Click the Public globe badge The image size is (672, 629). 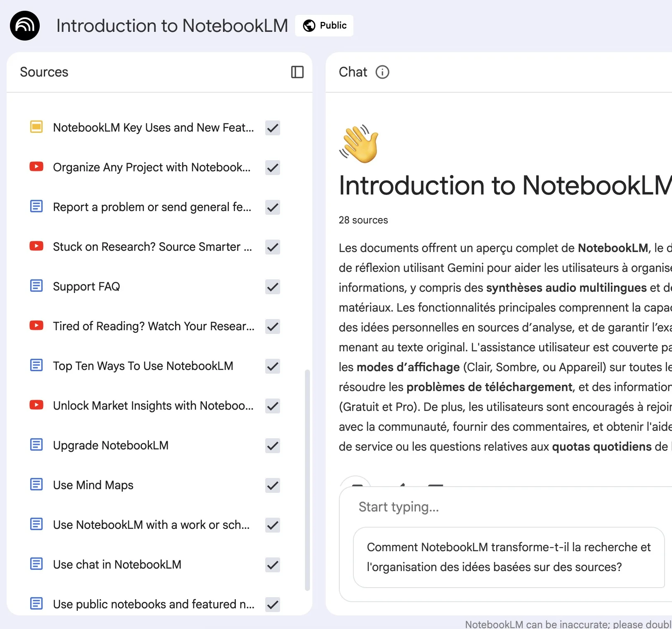coord(324,26)
